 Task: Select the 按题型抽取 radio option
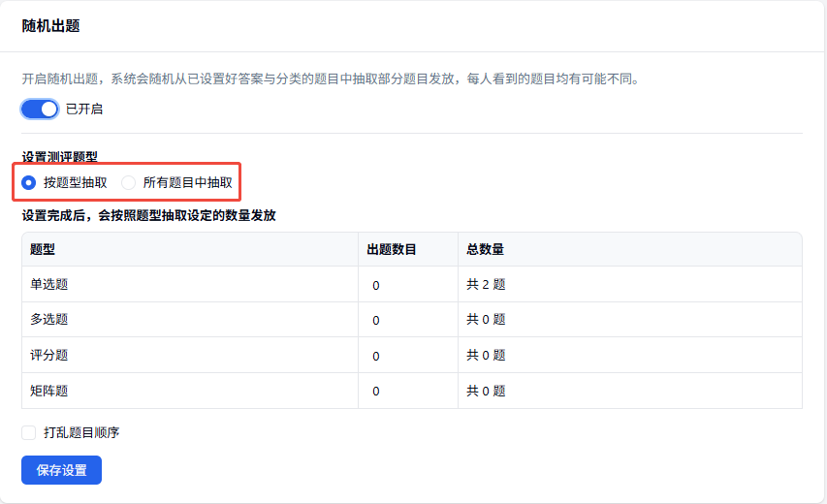[29, 181]
